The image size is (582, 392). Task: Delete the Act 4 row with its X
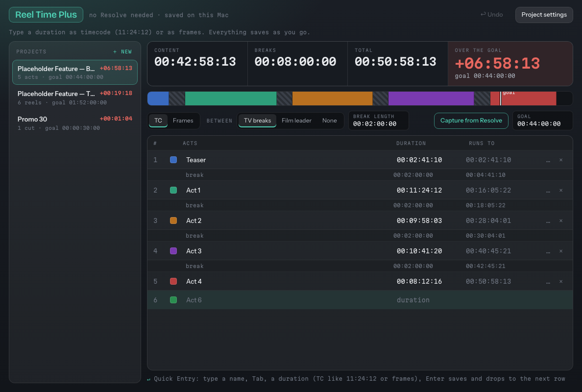pos(561,282)
